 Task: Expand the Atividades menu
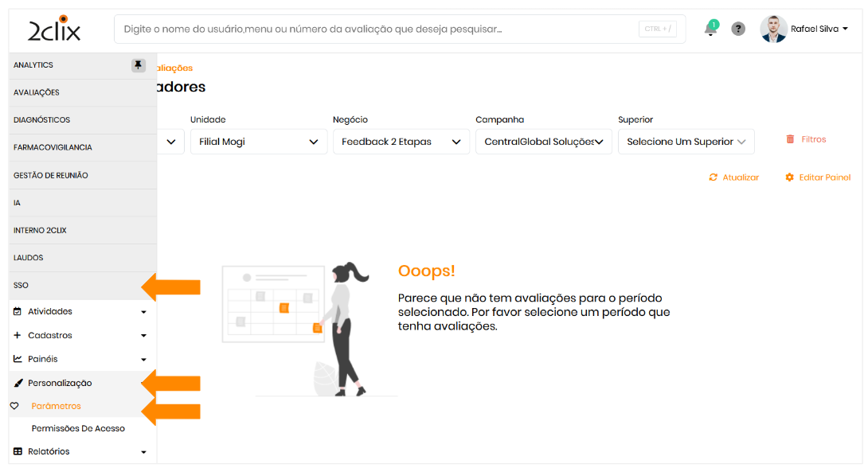pyautogui.click(x=80, y=311)
